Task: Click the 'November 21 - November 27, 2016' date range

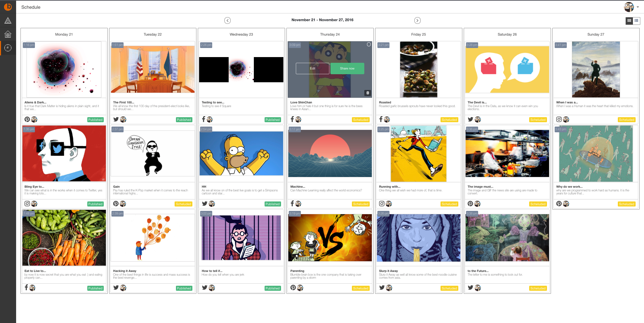Action: click(x=322, y=20)
